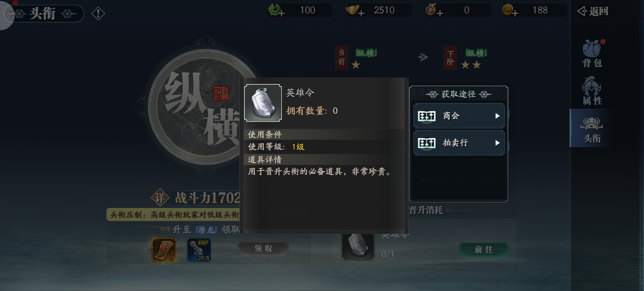Image resolution: width=644 pixels, height=291 pixels.
Task: Add jade currency with plus icon
Action: 282,13
